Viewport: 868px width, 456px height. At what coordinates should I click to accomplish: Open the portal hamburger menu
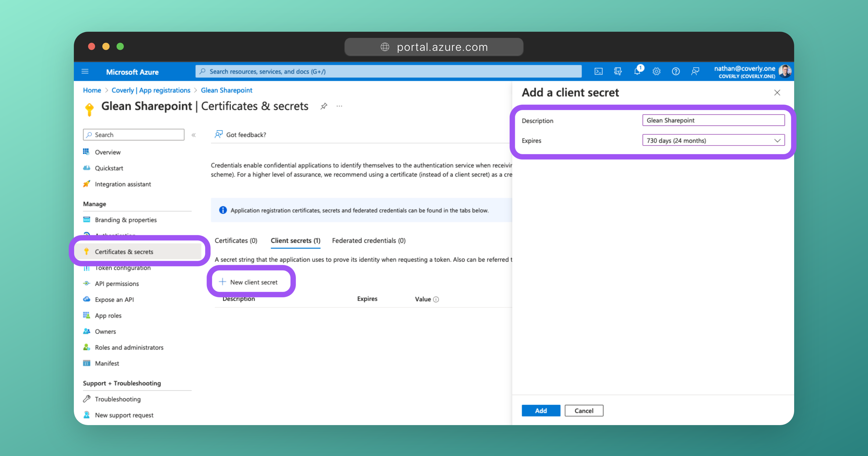85,72
